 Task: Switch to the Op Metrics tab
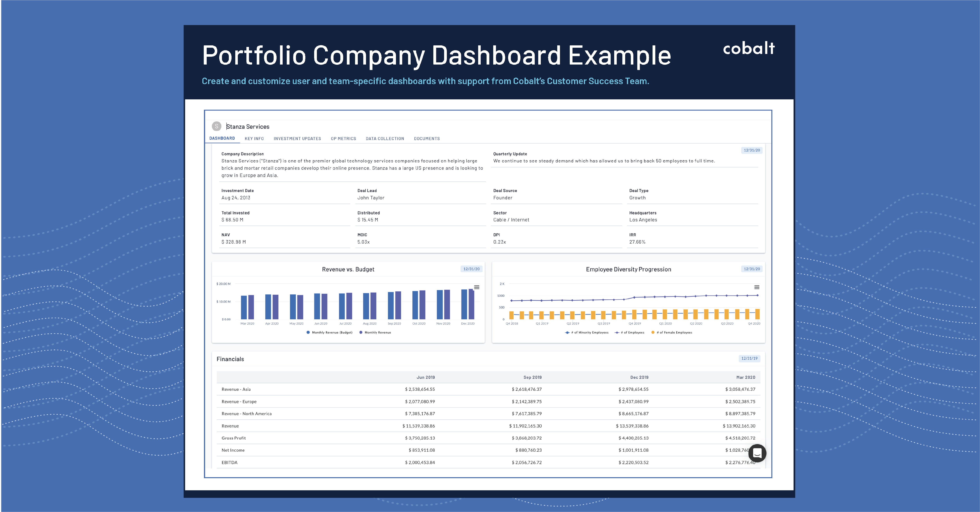tap(343, 138)
